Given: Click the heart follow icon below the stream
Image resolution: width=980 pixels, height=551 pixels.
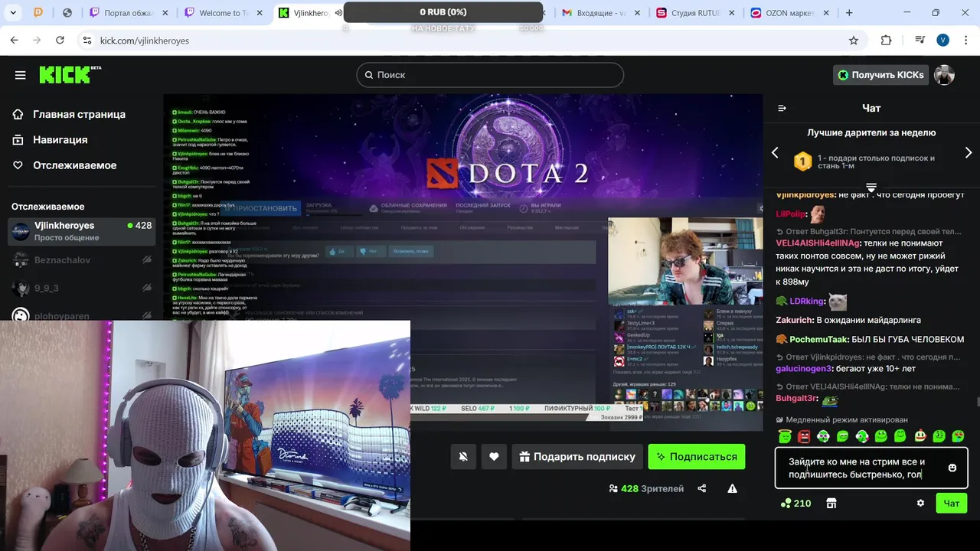Looking at the screenshot, I should coord(494,457).
